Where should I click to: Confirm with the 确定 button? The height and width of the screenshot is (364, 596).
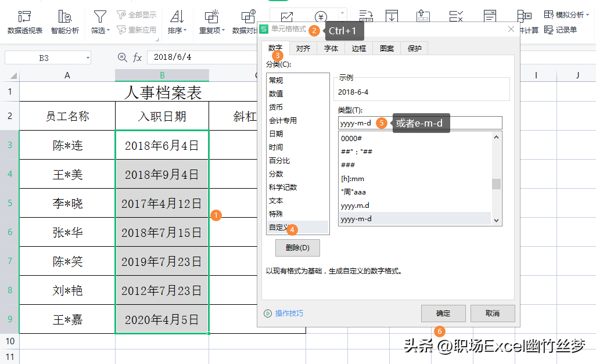[x=443, y=313]
